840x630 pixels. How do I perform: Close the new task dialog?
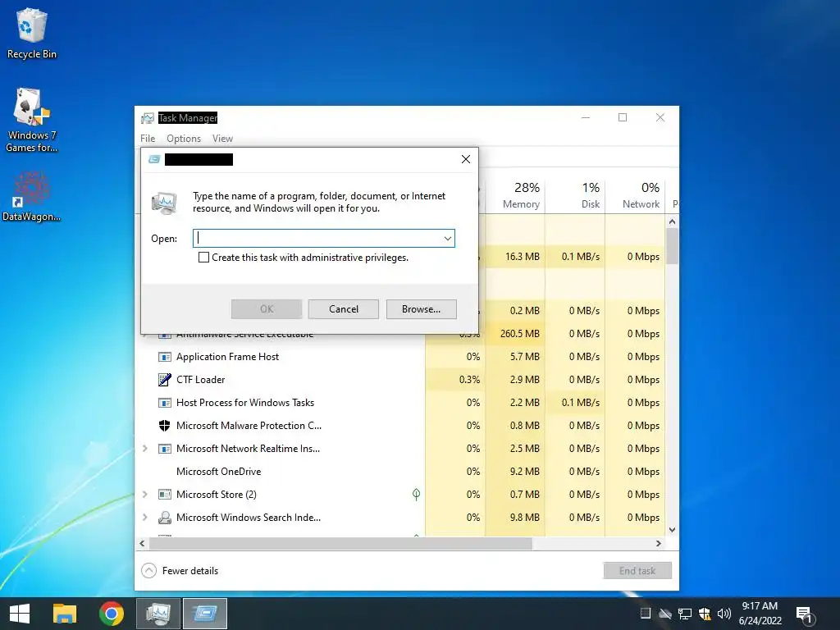[466, 159]
